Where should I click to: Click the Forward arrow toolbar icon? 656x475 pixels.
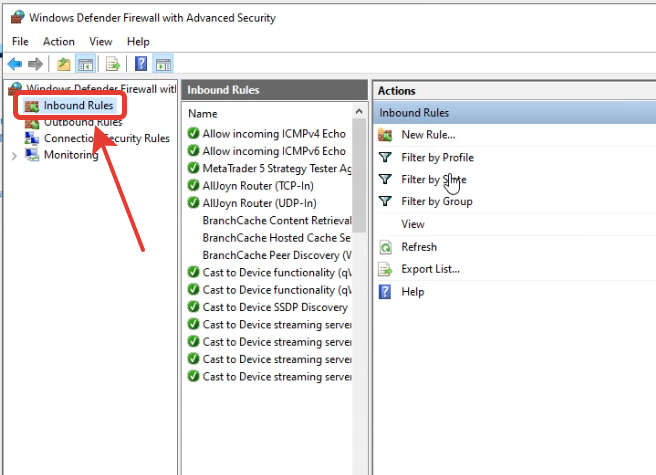pos(36,64)
